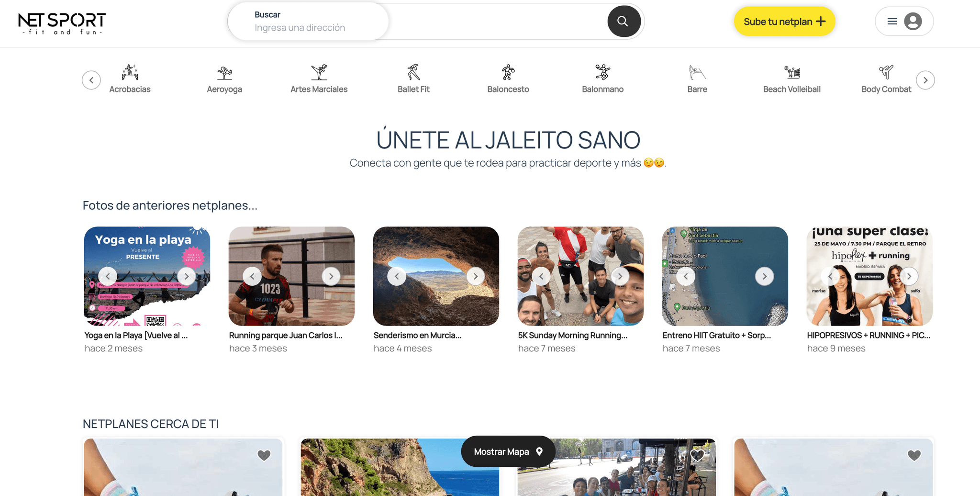Select the Balonmano icon

602,72
